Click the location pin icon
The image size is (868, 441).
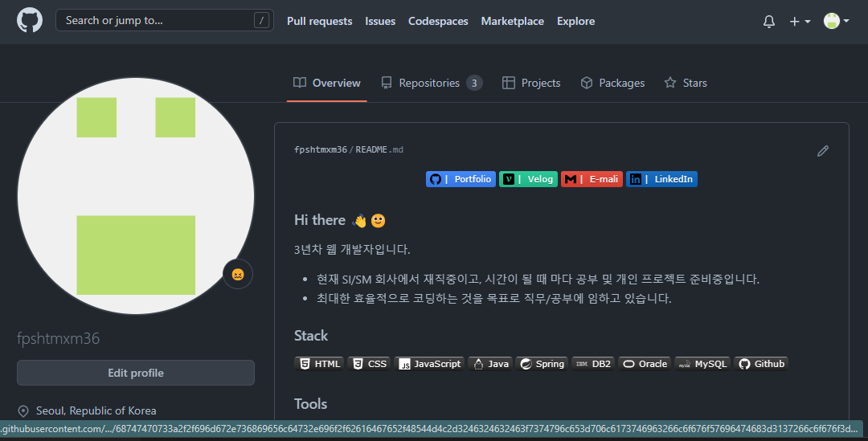click(x=23, y=411)
